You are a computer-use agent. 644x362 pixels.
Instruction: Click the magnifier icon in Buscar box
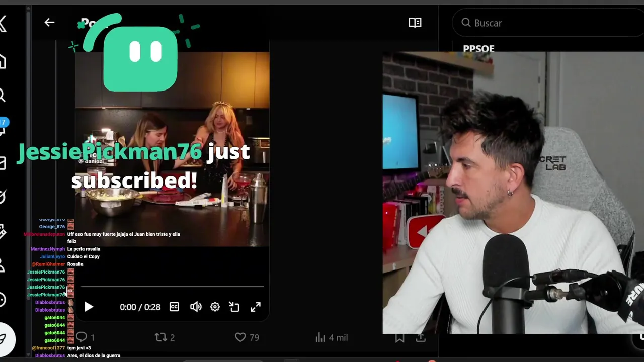466,23
